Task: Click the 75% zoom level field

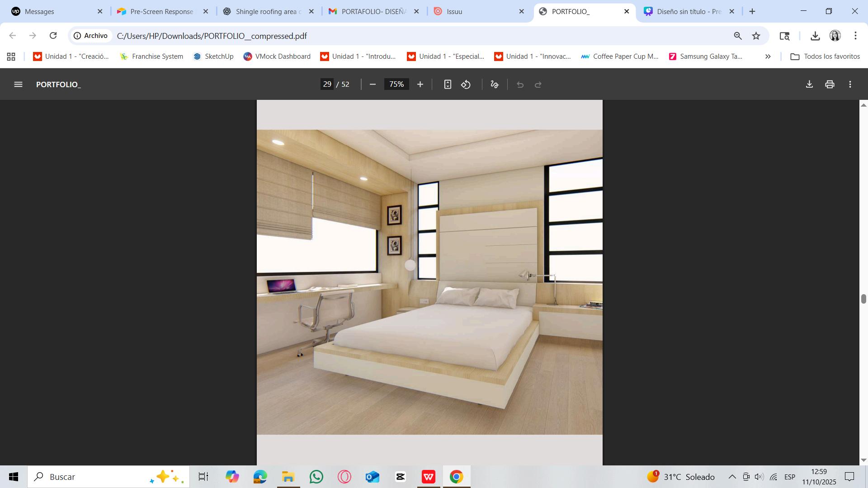Action: pyautogui.click(x=396, y=84)
